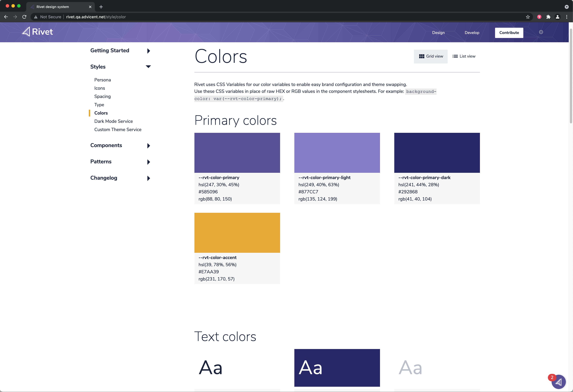The width and height of the screenshot is (573, 392).
Task: Click the text rgb(41, 40, 104)
Action: [x=415, y=199]
